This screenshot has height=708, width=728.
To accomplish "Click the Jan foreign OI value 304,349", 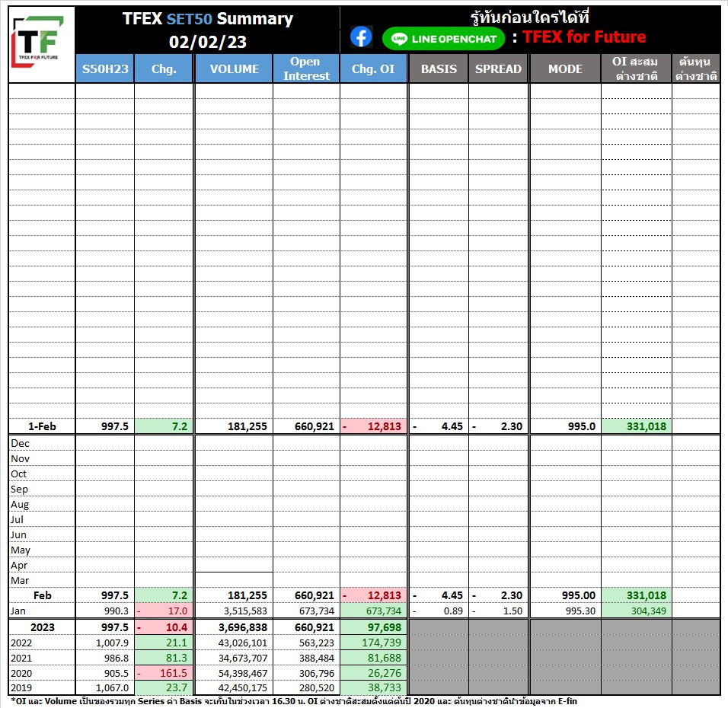I will coord(649,611).
